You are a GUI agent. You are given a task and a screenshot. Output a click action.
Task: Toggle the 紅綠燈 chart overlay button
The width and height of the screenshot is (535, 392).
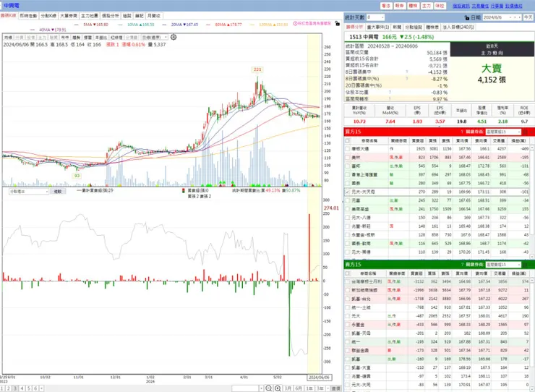(x=116, y=37)
